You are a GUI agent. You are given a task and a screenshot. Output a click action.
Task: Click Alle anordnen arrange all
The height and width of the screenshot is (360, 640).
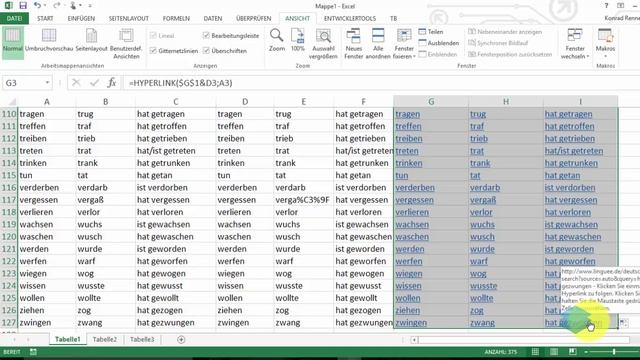378,43
